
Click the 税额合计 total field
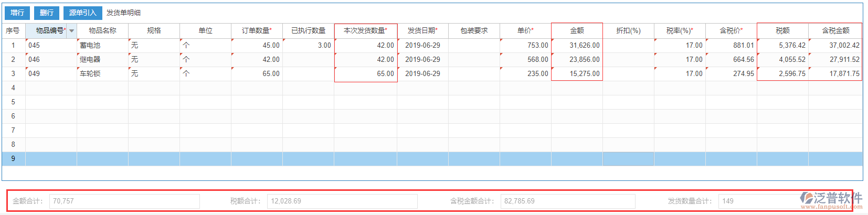[342, 201]
